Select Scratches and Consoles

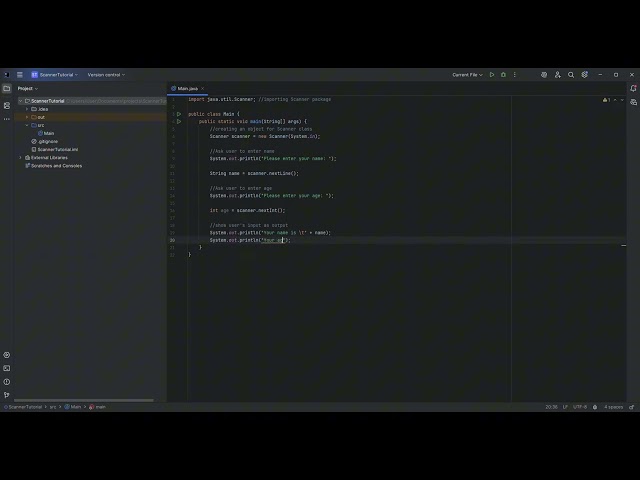(56, 166)
